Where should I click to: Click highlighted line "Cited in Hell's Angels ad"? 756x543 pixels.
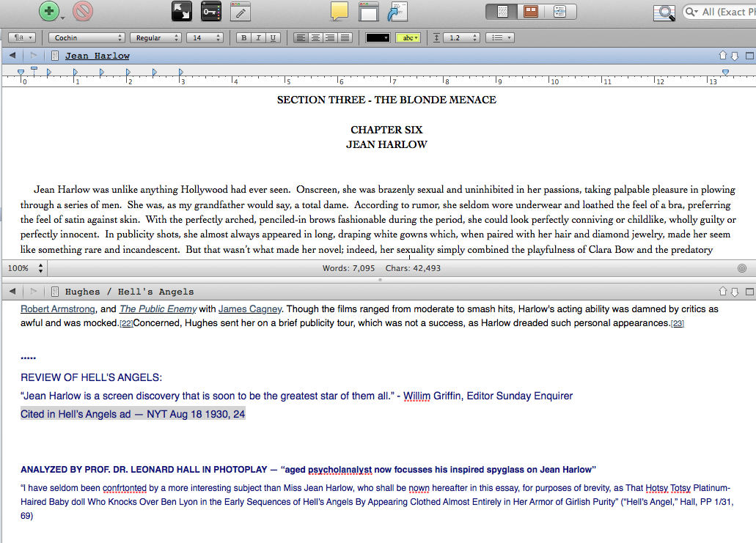(133, 414)
